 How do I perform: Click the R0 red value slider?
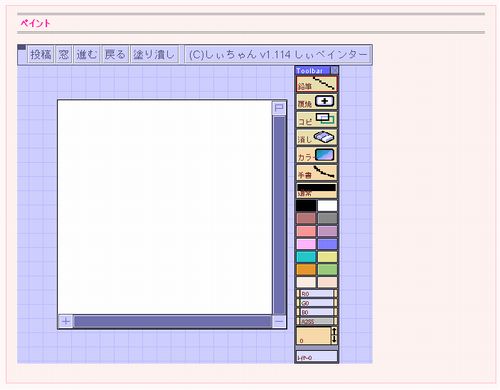(317, 294)
